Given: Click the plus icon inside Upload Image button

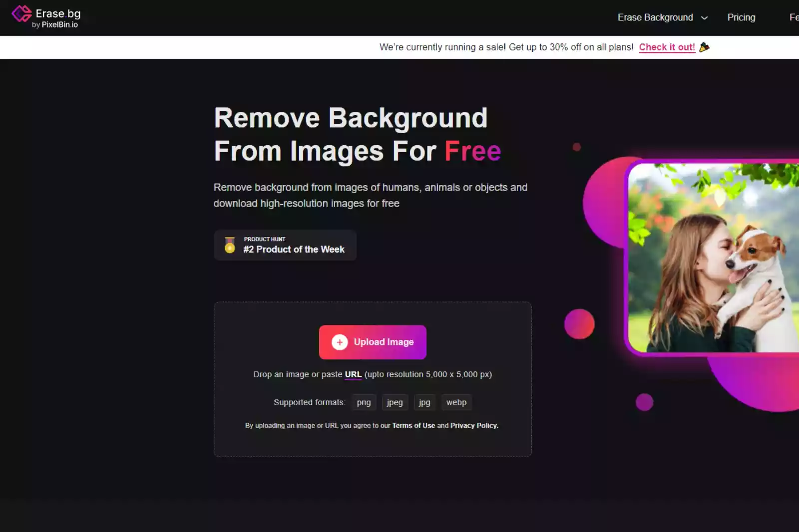Looking at the screenshot, I should [x=340, y=342].
